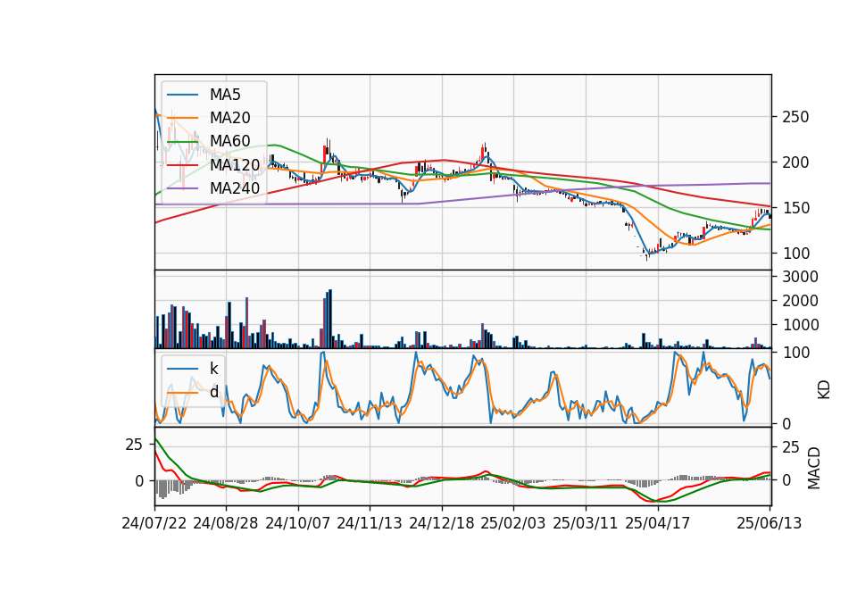This screenshot has height=616, width=857.
Task: Click the MA20 legend label
Action: coord(229,118)
